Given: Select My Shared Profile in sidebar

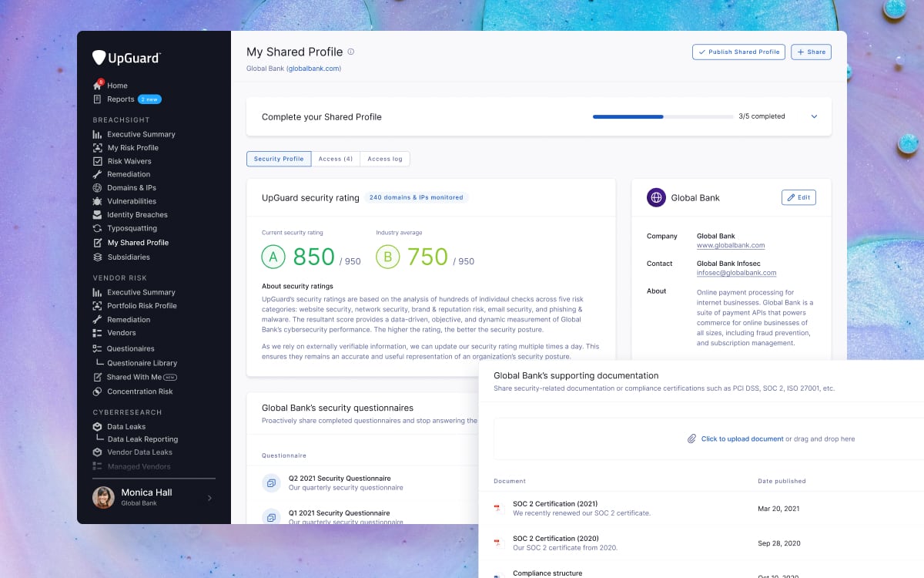Looking at the screenshot, I should click(130, 243).
